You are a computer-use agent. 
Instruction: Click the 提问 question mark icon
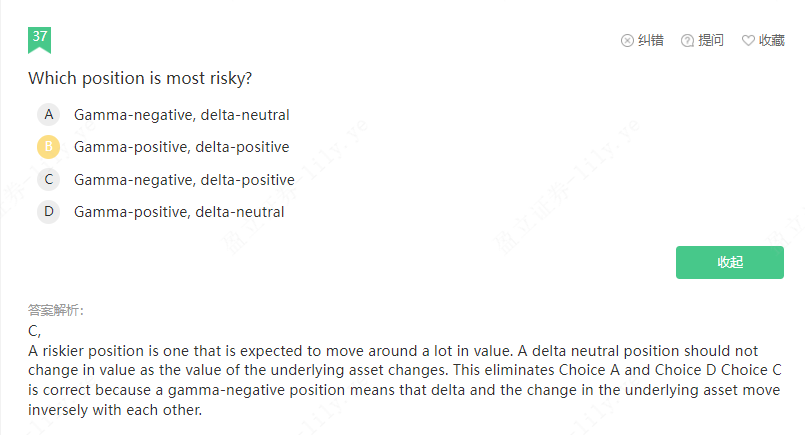tap(687, 41)
